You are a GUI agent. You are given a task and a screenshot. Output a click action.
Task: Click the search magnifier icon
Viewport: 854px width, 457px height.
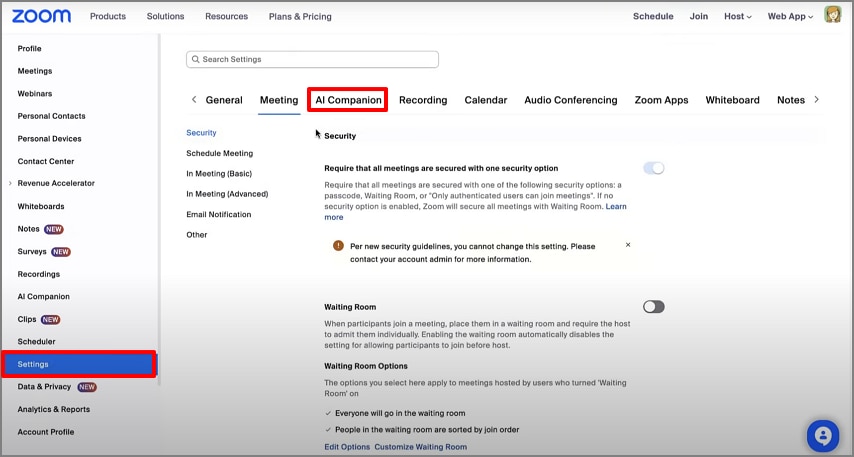pyautogui.click(x=195, y=60)
